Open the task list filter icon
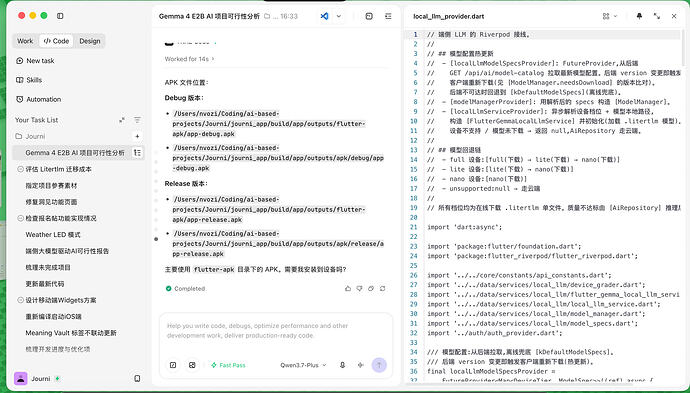Screen dimensions: 690x393 tap(137, 120)
